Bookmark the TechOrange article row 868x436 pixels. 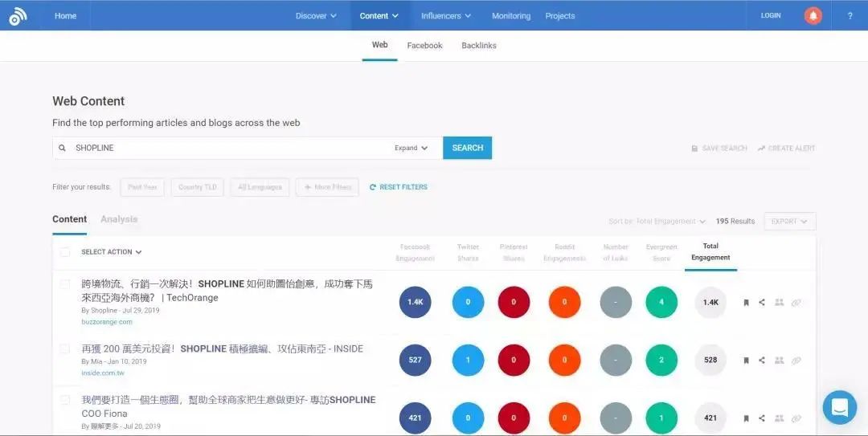746,303
